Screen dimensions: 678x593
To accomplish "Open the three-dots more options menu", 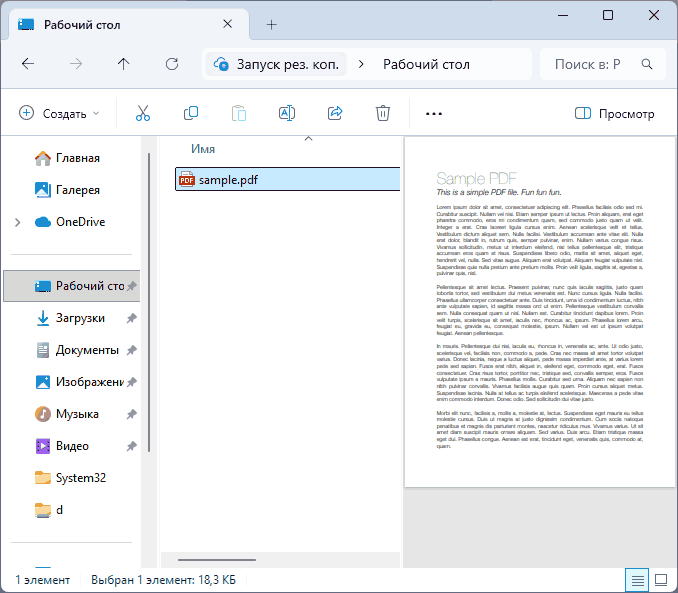I will coord(433,114).
